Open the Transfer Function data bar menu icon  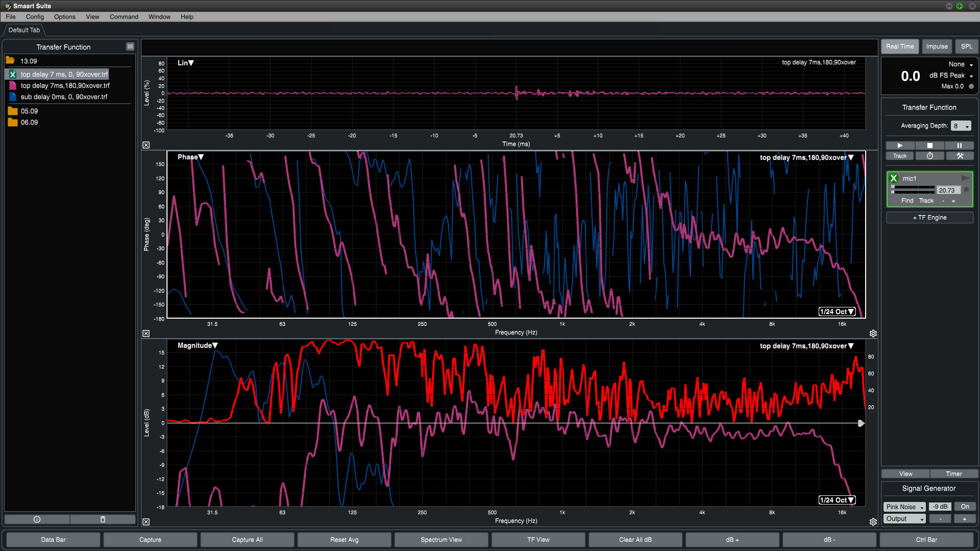[130, 46]
